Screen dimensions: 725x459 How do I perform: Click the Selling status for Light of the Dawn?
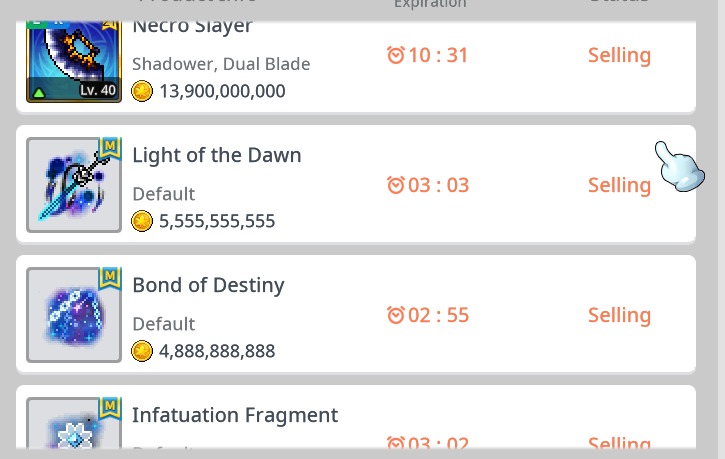pyautogui.click(x=619, y=185)
